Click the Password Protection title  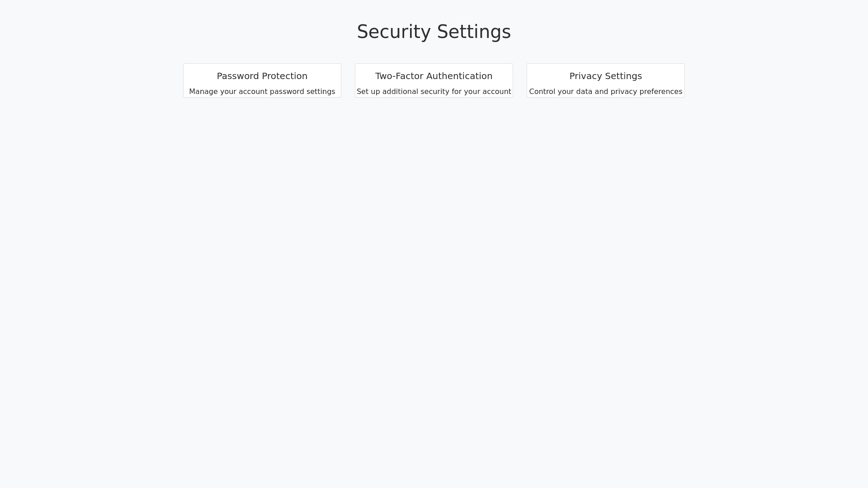click(262, 76)
